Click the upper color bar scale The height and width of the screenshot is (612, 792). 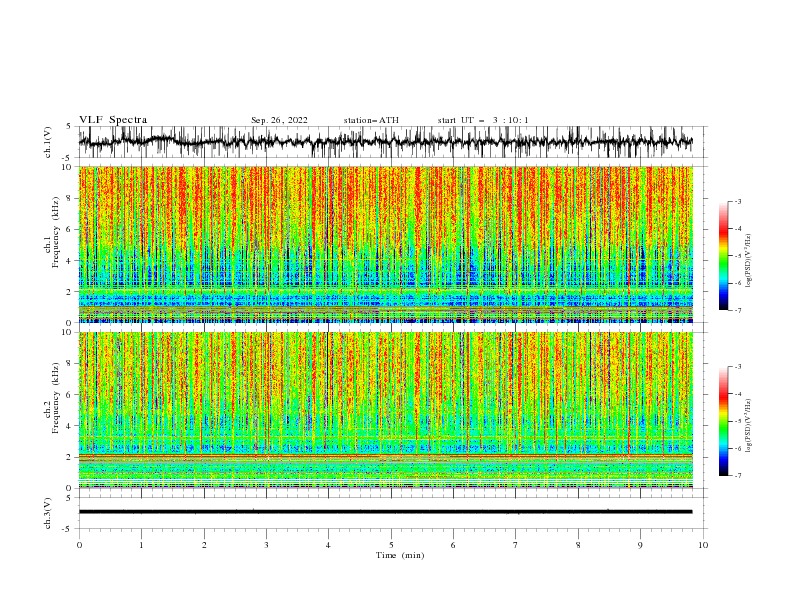(x=723, y=256)
